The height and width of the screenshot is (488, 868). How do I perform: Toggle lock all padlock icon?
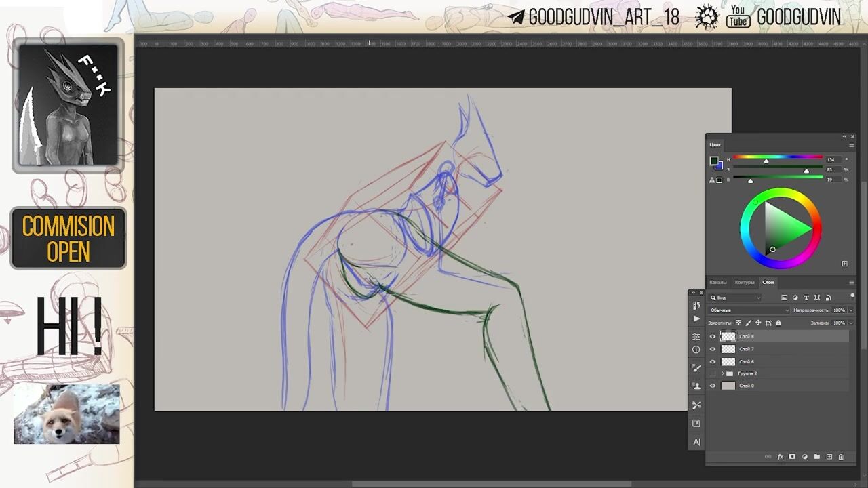(778, 323)
